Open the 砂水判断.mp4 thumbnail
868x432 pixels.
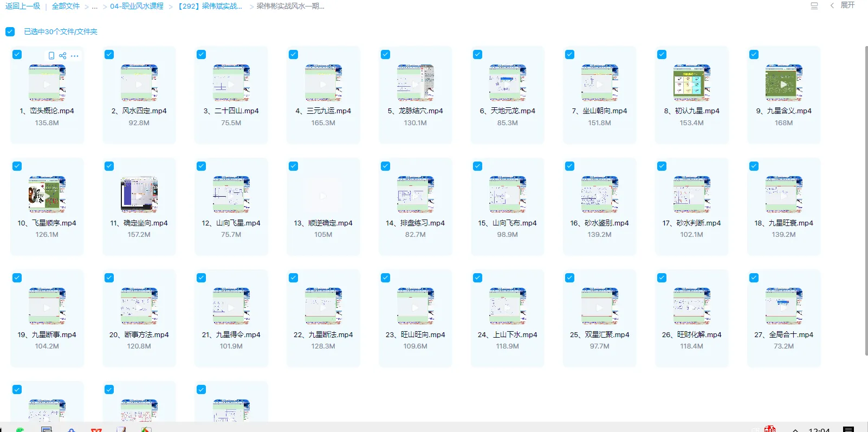pos(692,195)
